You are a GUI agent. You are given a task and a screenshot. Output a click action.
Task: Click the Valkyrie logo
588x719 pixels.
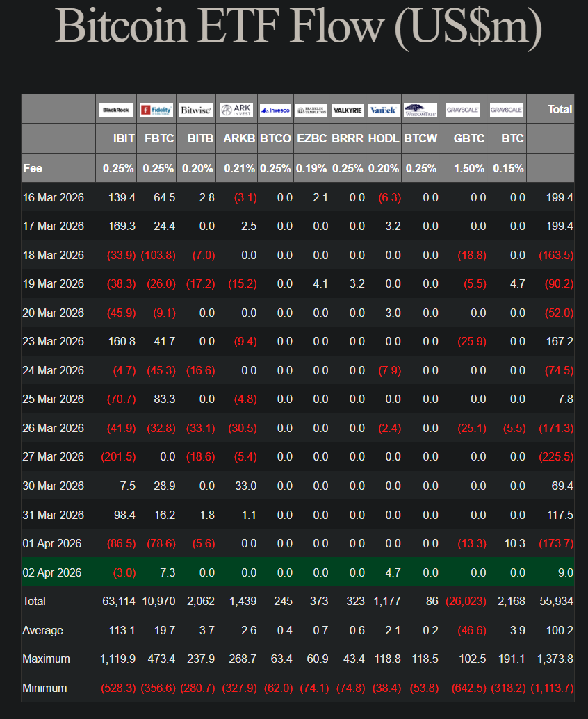tap(347, 110)
